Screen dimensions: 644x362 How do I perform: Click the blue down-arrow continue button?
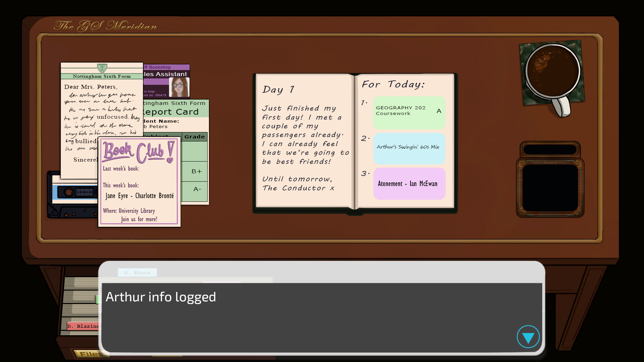[528, 337]
